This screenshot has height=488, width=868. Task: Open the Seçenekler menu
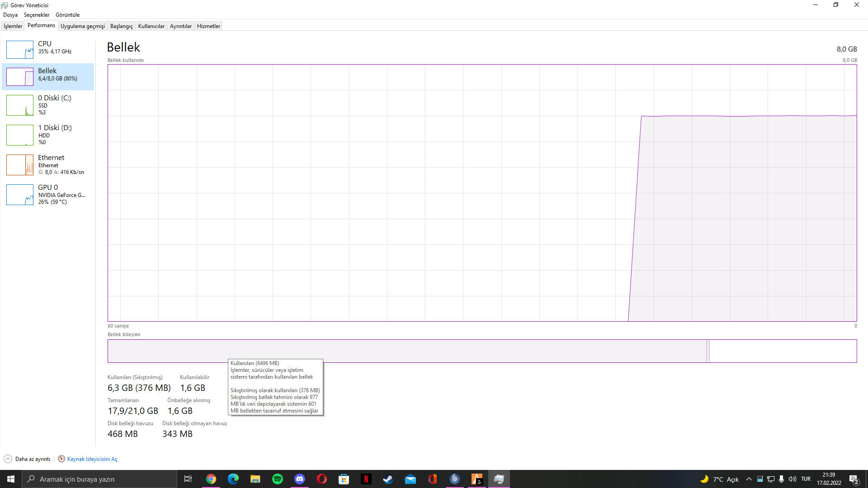click(37, 15)
